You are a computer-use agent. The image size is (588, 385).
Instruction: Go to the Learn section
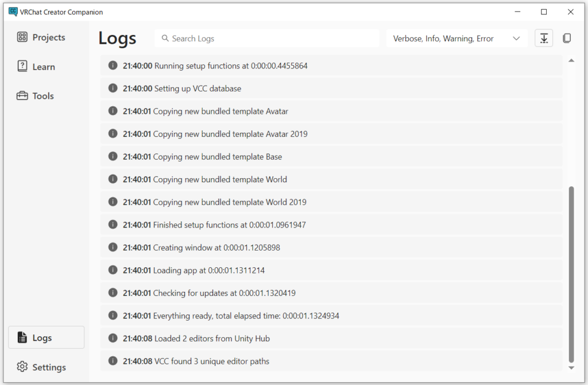click(x=36, y=67)
